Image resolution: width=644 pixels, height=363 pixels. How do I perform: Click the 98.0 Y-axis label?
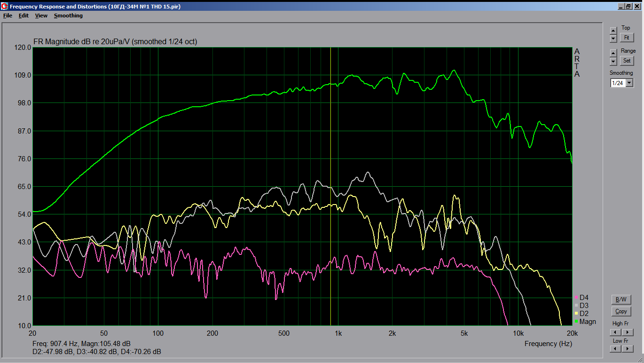(x=24, y=103)
